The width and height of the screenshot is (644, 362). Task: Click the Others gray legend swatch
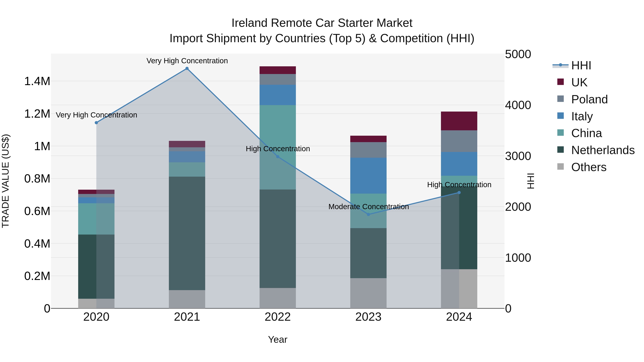560,167
